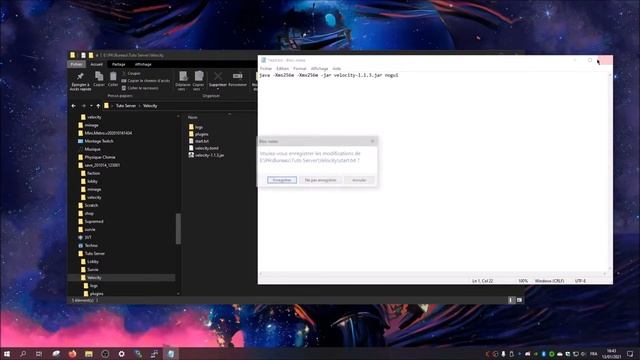Click Annuler in the save dialog
640x360 pixels.
click(359, 180)
